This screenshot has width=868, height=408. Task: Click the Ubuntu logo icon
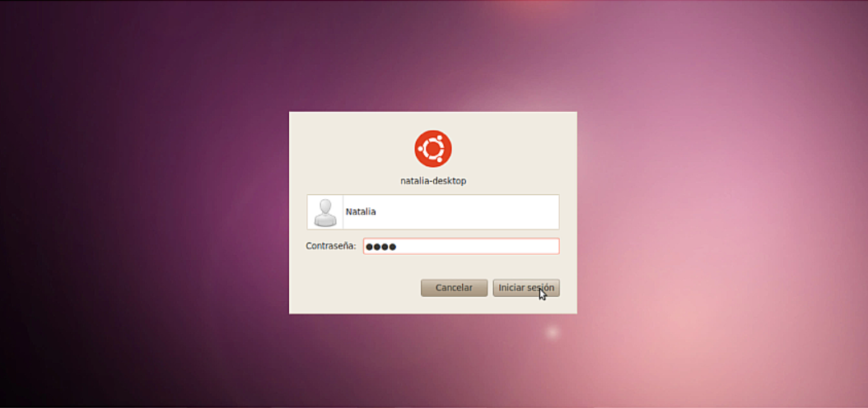click(x=433, y=149)
